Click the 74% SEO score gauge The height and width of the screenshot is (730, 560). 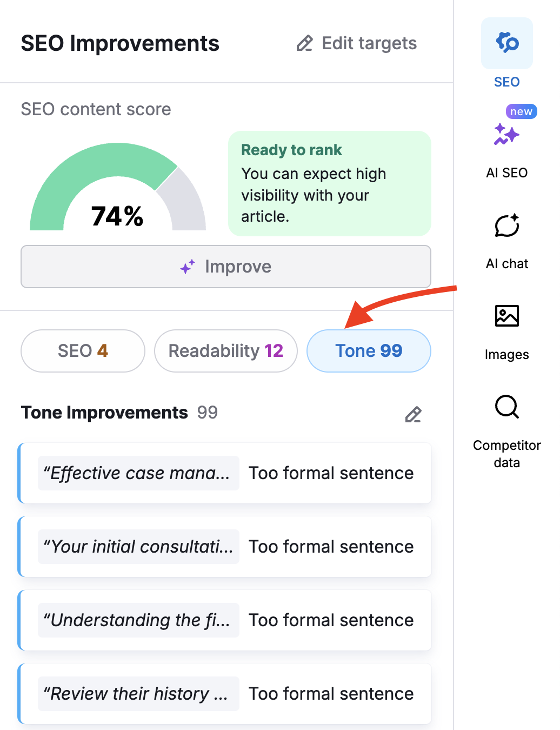117,215
